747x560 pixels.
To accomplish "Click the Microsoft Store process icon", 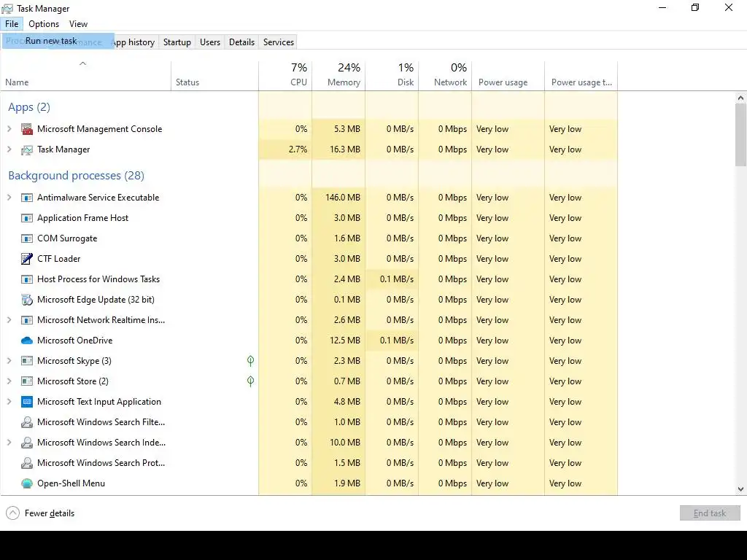I will tap(27, 381).
